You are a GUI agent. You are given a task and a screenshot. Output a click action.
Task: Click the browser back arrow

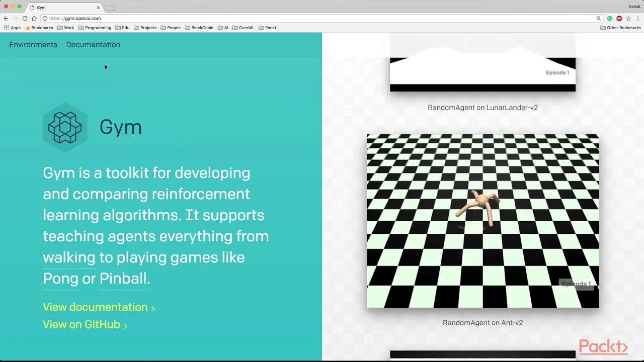(x=6, y=19)
